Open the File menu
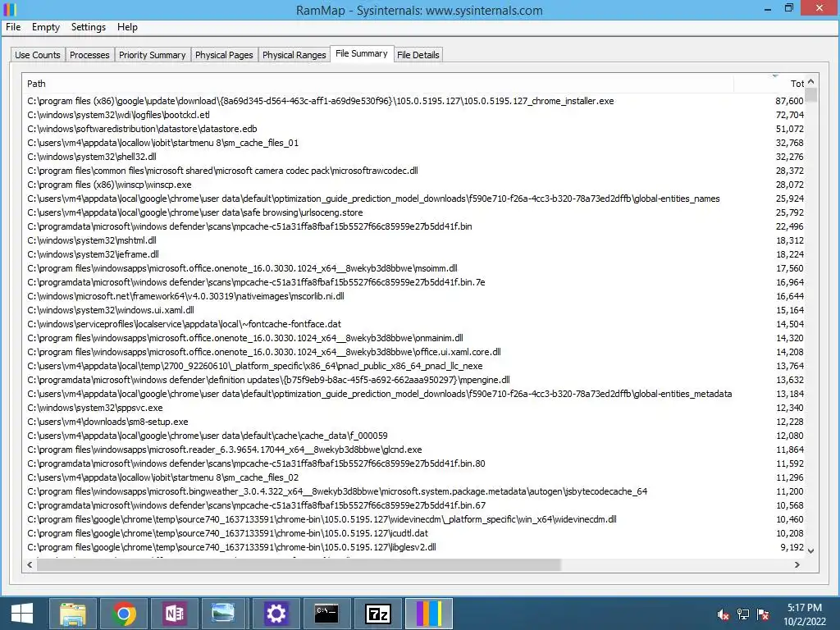The height and width of the screenshot is (630, 840). pyautogui.click(x=13, y=27)
